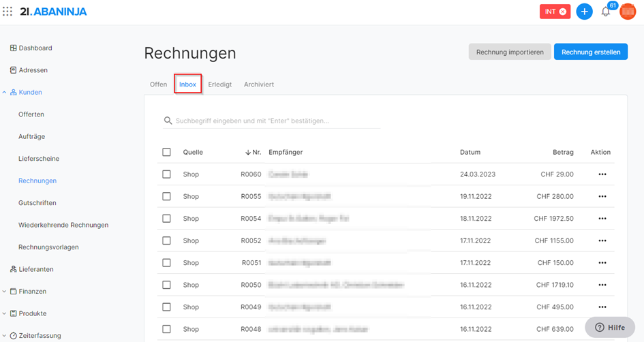Screen dimensions: 644x342
Task: Expand the Produkte section in sidebar
Action: (5, 313)
